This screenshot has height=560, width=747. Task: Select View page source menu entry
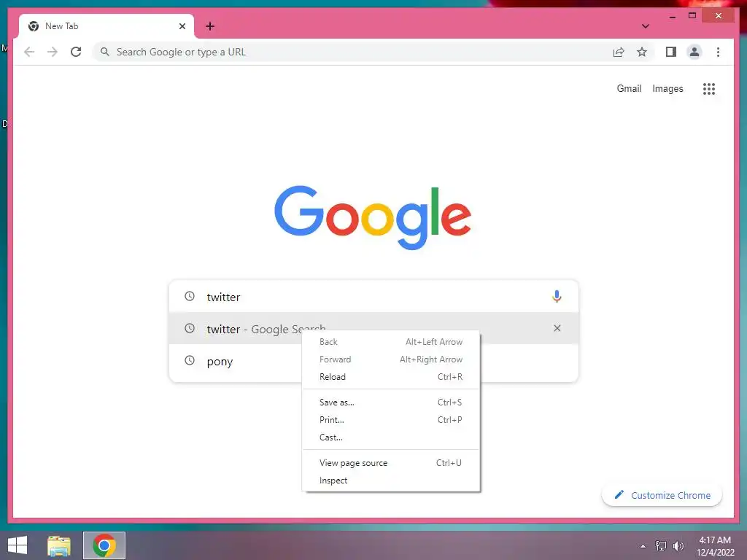[x=391, y=463]
